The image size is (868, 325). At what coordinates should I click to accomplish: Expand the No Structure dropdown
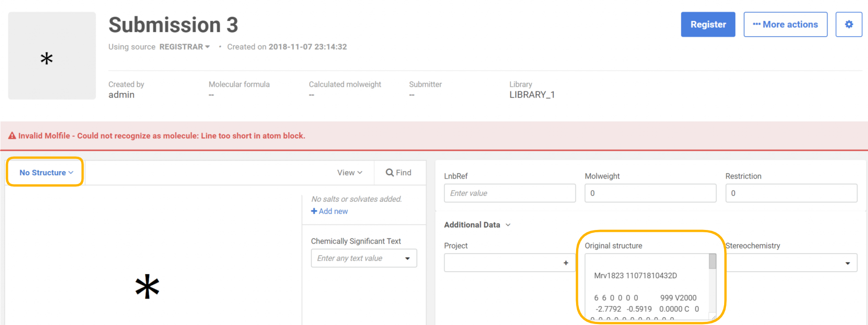pyautogui.click(x=46, y=172)
